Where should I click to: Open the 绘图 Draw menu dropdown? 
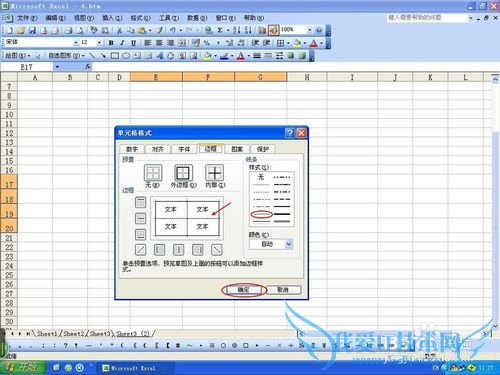(17, 56)
